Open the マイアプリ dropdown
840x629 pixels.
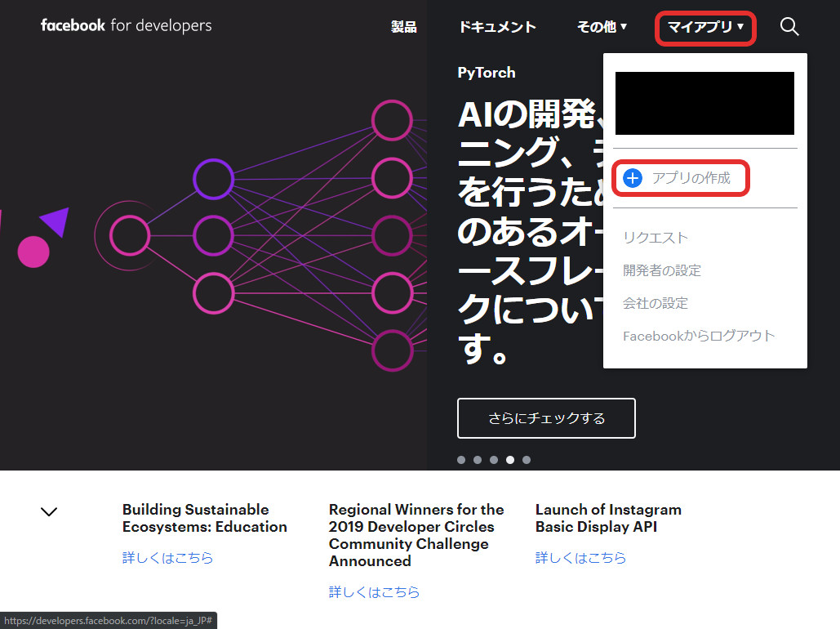tap(704, 27)
